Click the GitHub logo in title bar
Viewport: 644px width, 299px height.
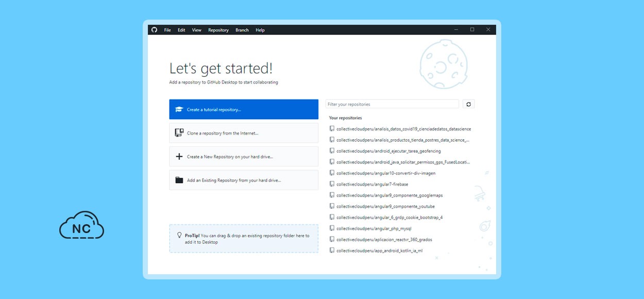pos(154,30)
